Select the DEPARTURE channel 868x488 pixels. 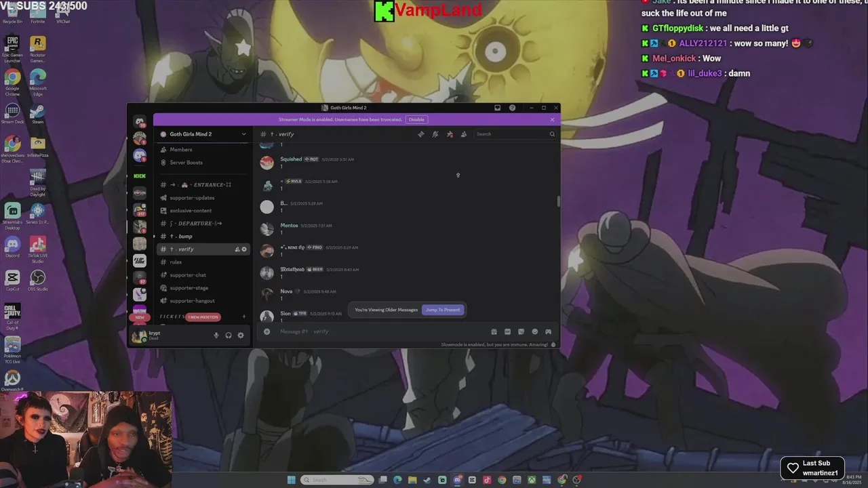point(203,224)
